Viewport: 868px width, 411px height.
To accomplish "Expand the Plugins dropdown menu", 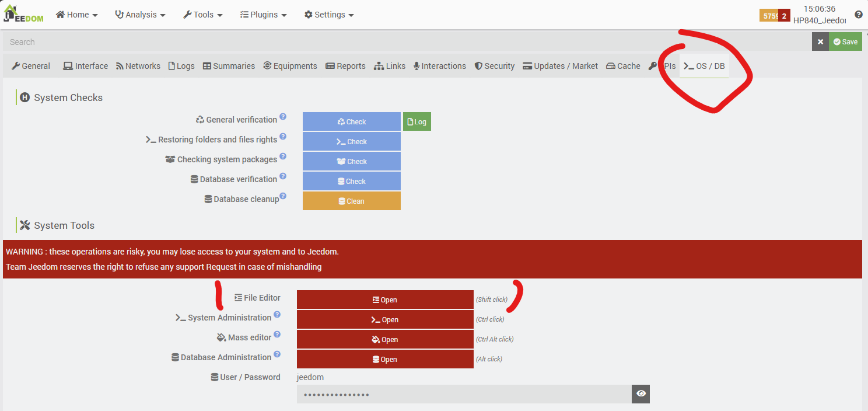I will 263,15.
